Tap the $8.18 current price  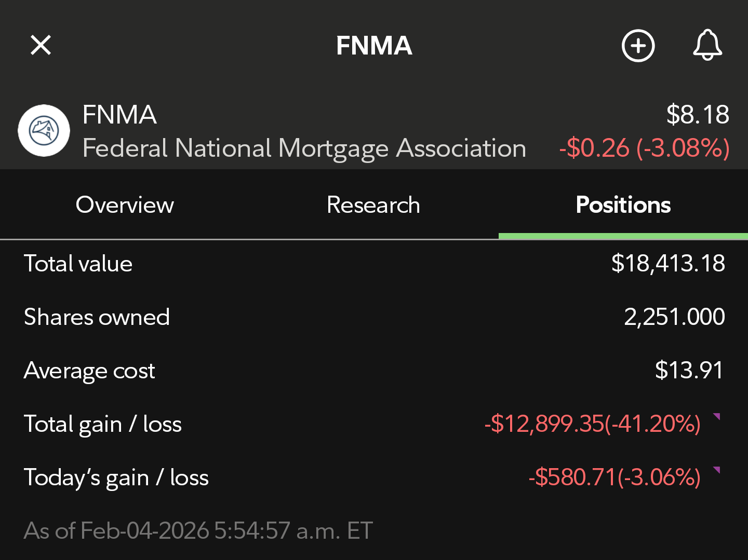697,115
